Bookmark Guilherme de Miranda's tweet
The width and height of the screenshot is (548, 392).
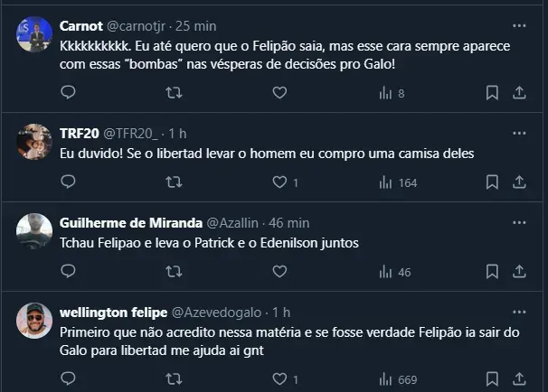(492, 271)
